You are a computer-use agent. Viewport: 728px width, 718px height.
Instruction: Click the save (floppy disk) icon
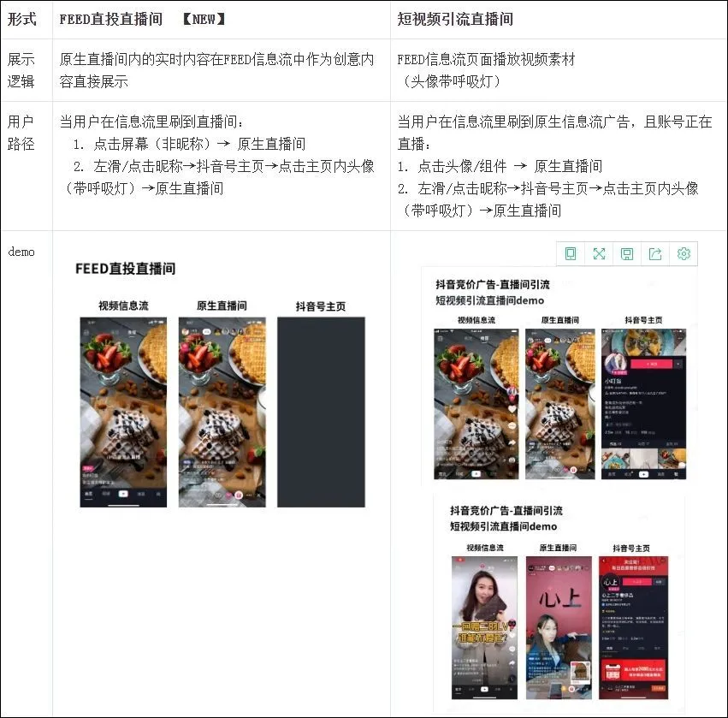(x=627, y=253)
